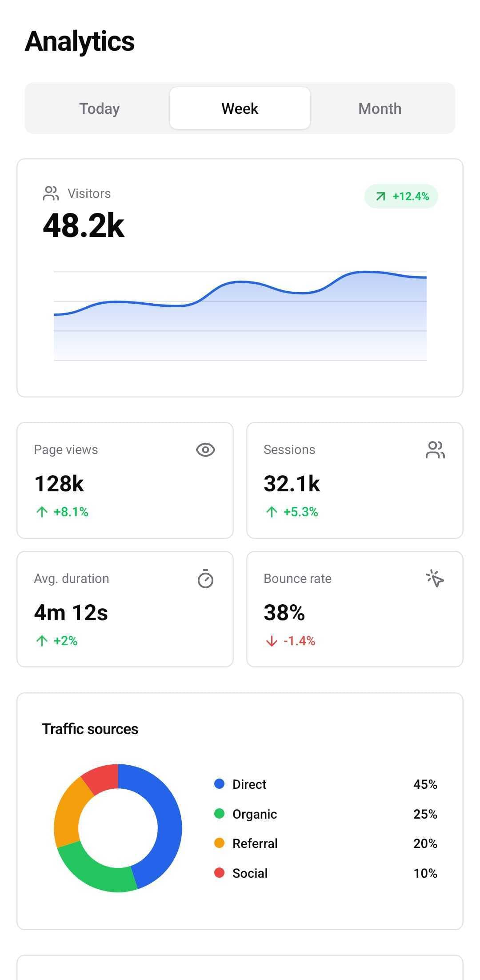Viewport: 480px width, 980px height.
Task: Click the 25% Organic percentage
Action: click(x=425, y=814)
